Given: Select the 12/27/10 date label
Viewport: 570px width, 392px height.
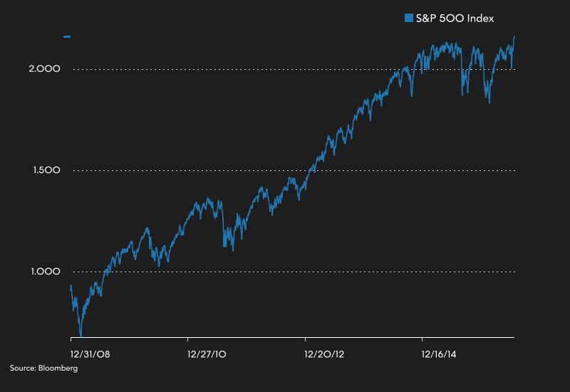Looking at the screenshot, I should [207, 352].
